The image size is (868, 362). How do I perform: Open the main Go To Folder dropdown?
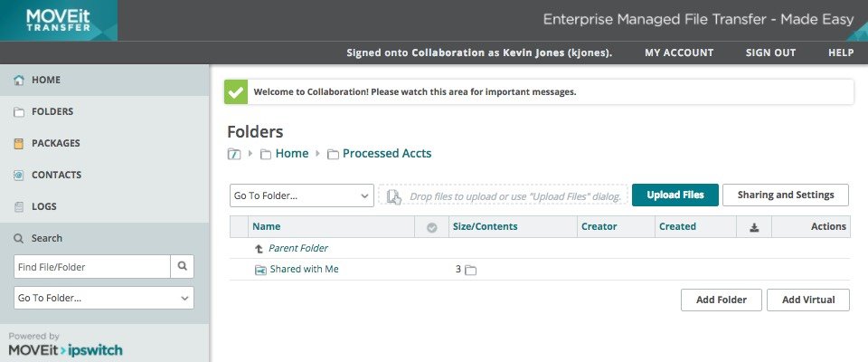301,195
